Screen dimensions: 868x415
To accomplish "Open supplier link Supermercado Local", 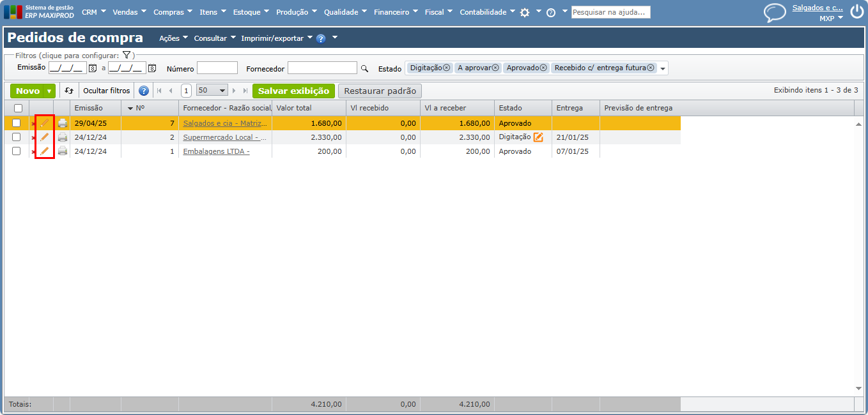I will pyautogui.click(x=224, y=137).
